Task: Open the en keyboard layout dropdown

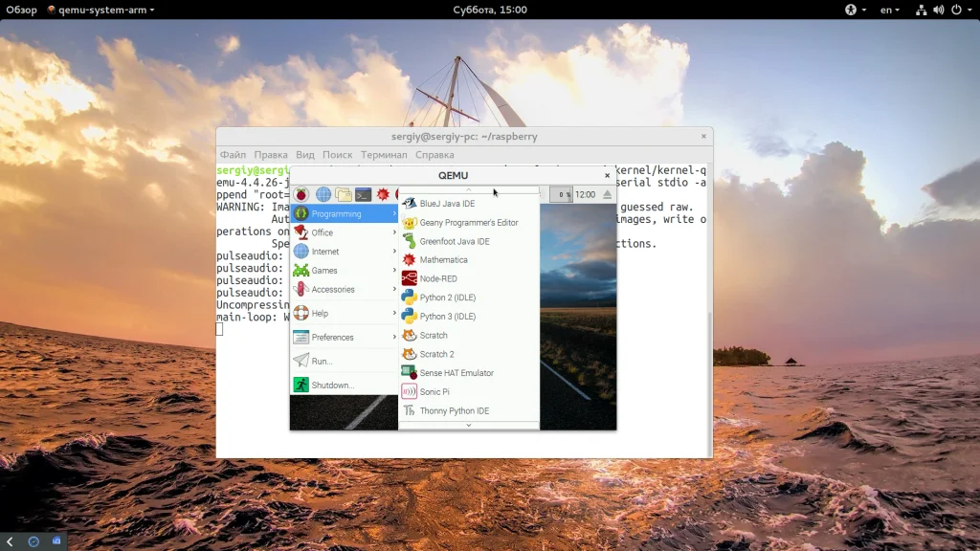Action: click(x=891, y=10)
